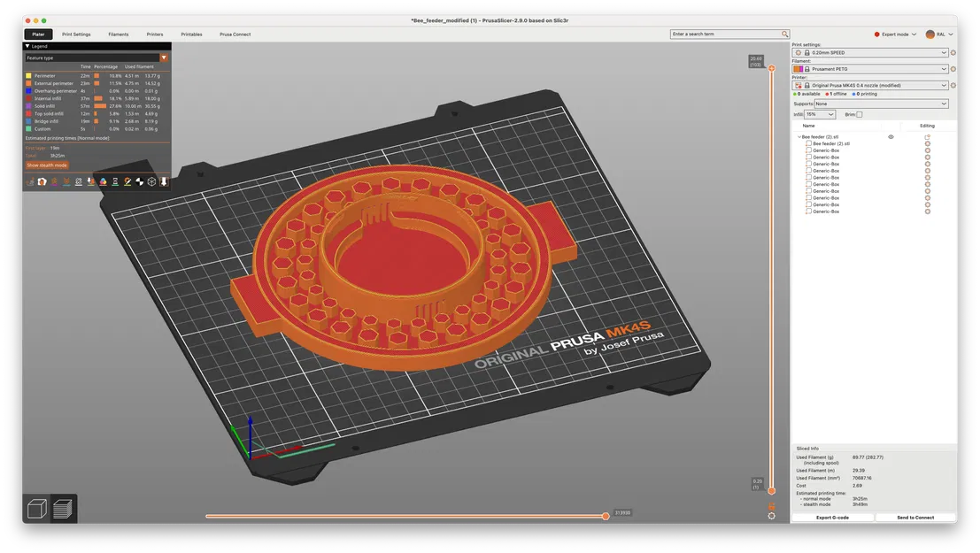Toggle tool changes icon in legend toolbar
Viewport: 980px width, 553px height.
[x=90, y=182]
